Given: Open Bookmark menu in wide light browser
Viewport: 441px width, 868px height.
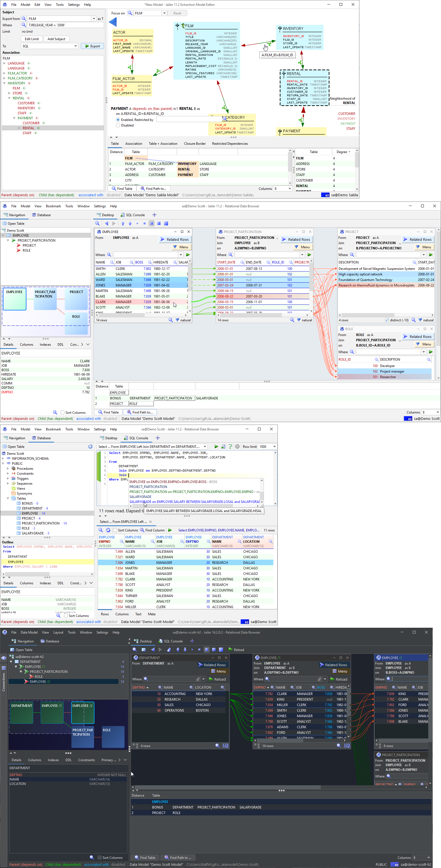Looking at the screenshot, I should [x=53, y=206].
